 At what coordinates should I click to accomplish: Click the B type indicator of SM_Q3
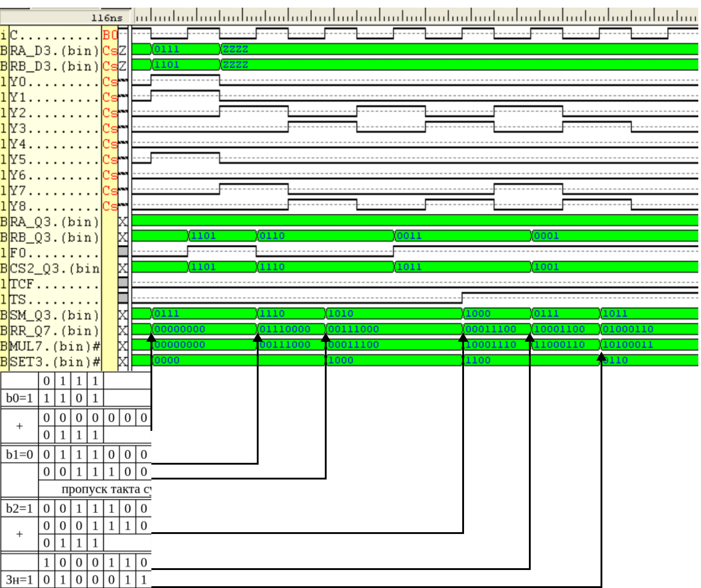point(4,315)
